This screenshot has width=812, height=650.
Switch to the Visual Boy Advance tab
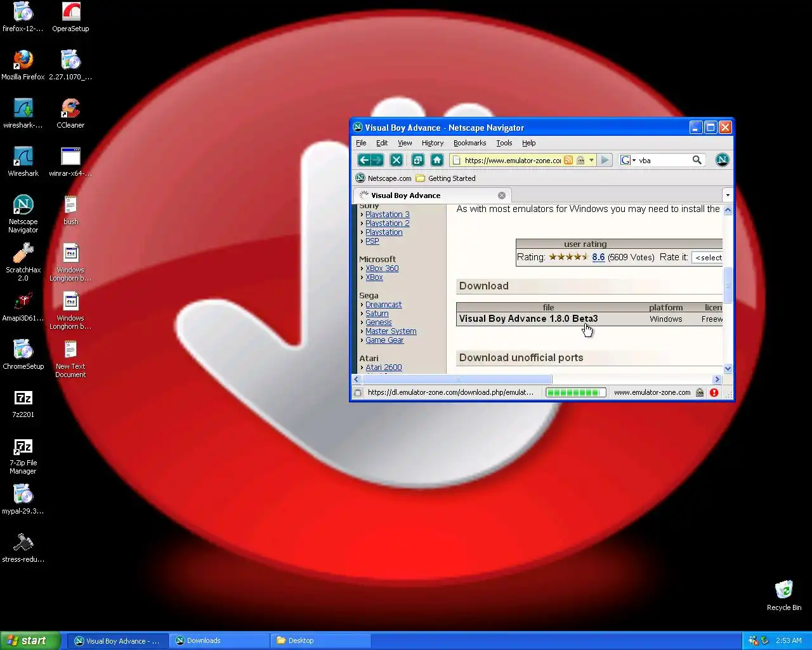point(432,196)
